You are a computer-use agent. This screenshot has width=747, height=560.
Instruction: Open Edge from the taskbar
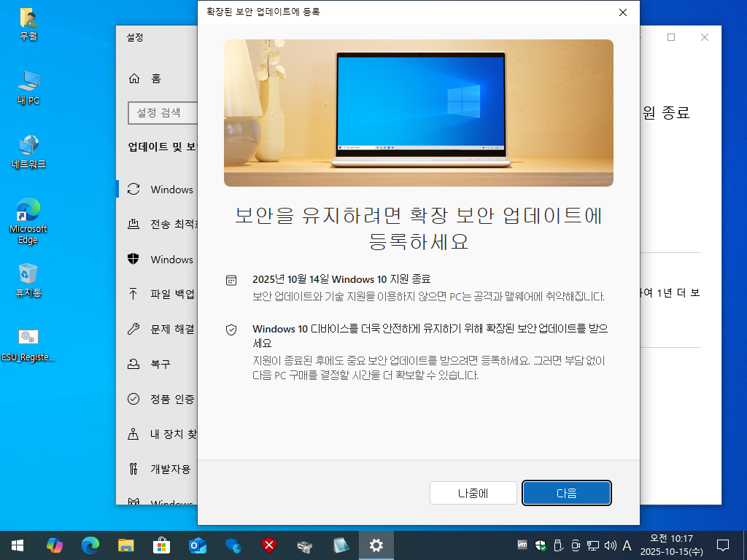[90, 545]
